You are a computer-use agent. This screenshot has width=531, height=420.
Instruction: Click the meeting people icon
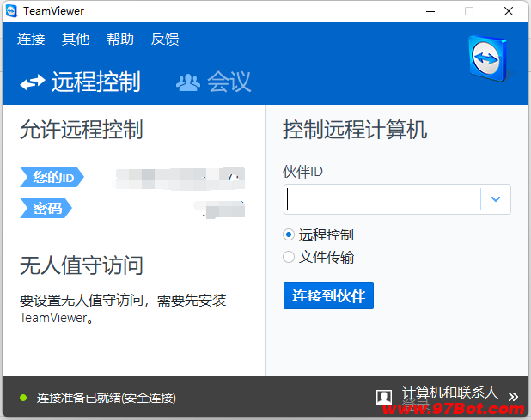(x=188, y=82)
